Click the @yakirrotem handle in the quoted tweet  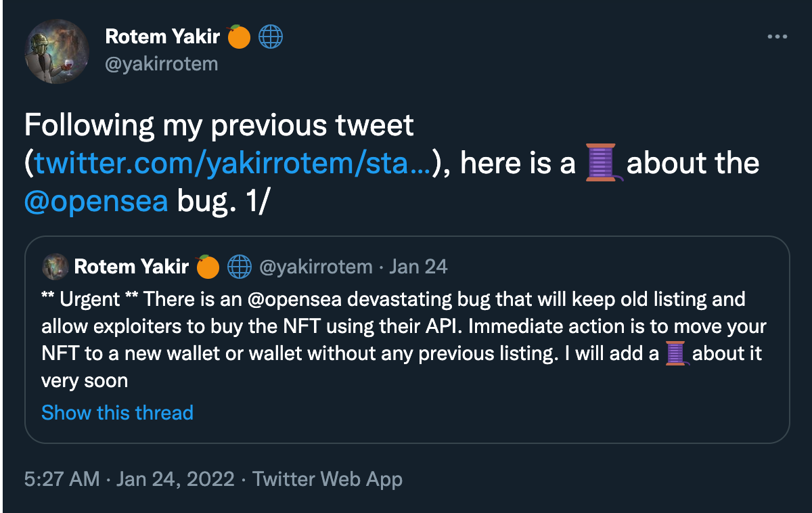[316, 267]
